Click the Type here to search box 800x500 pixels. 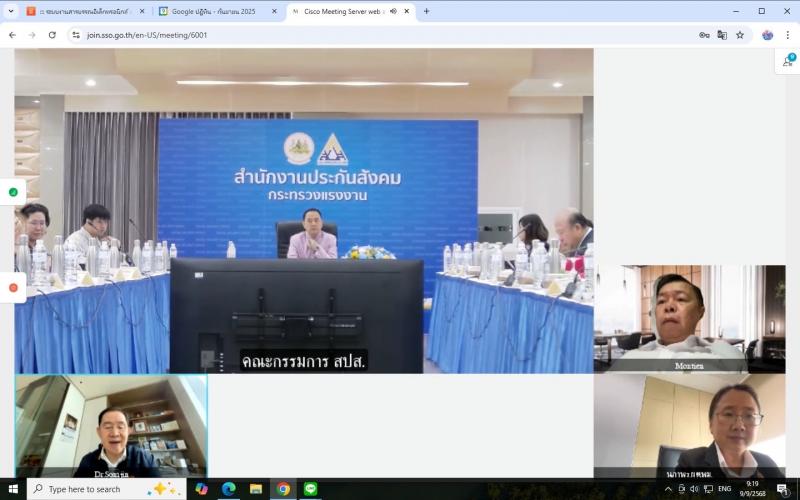(x=106, y=489)
